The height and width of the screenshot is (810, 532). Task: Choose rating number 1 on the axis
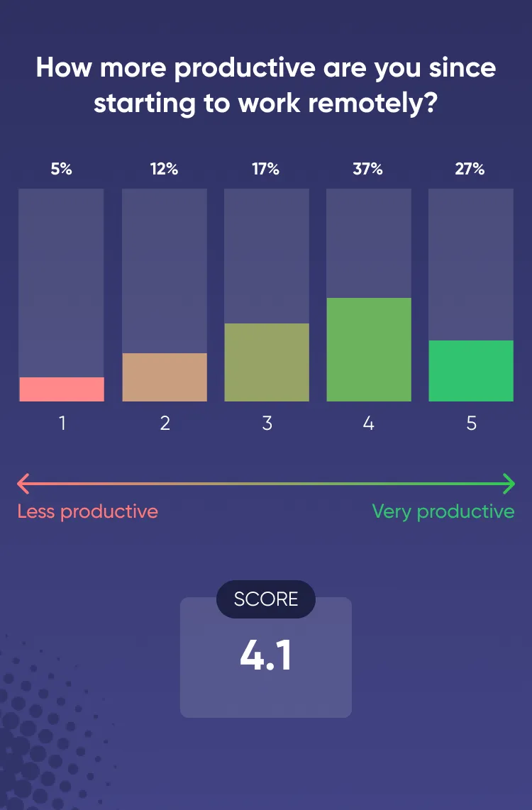[62, 423]
